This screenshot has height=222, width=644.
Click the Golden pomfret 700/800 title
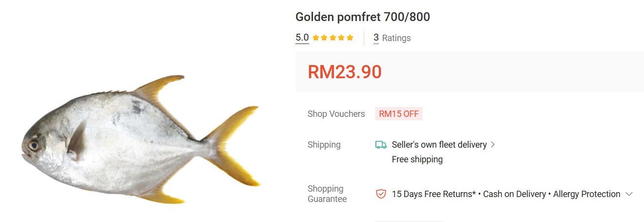pos(363,17)
